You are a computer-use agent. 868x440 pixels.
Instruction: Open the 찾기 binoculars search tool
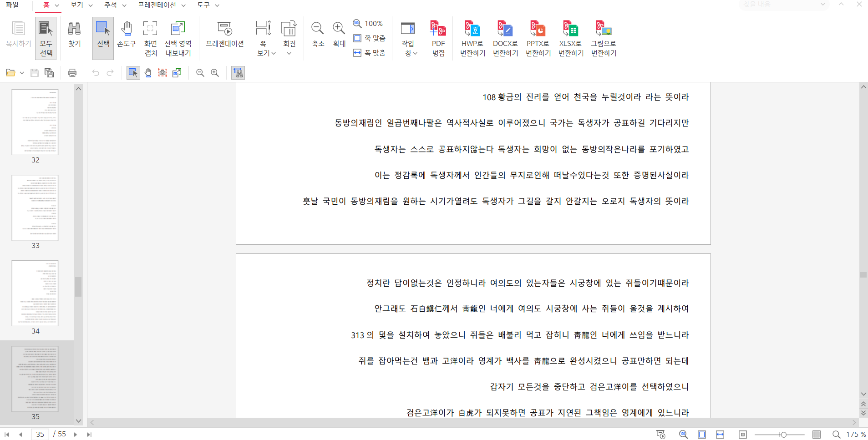[74, 34]
